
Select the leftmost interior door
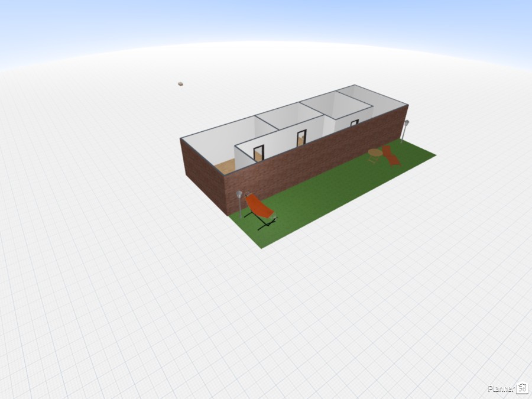click(258, 154)
